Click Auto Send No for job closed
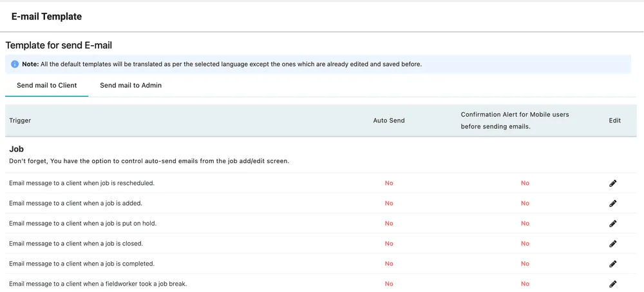This screenshot has height=292, width=644. click(389, 244)
